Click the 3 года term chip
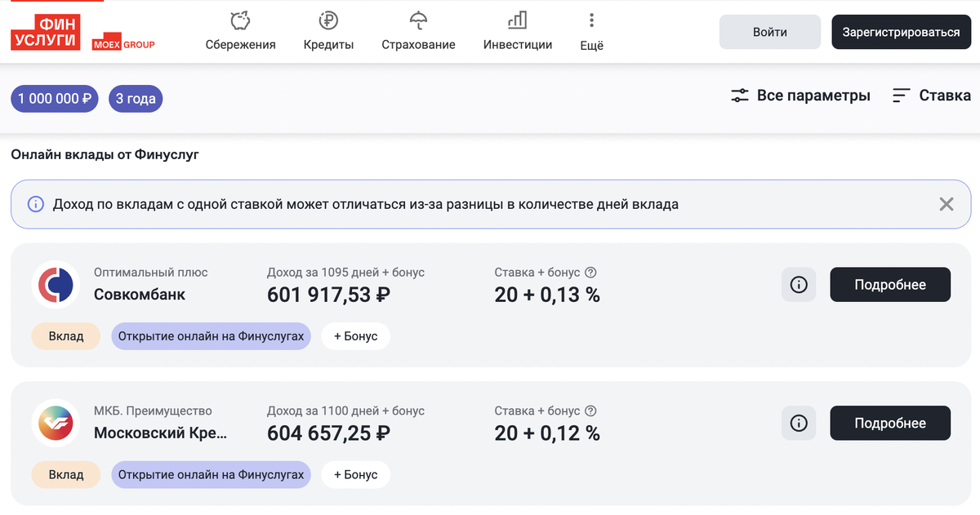 tap(136, 99)
